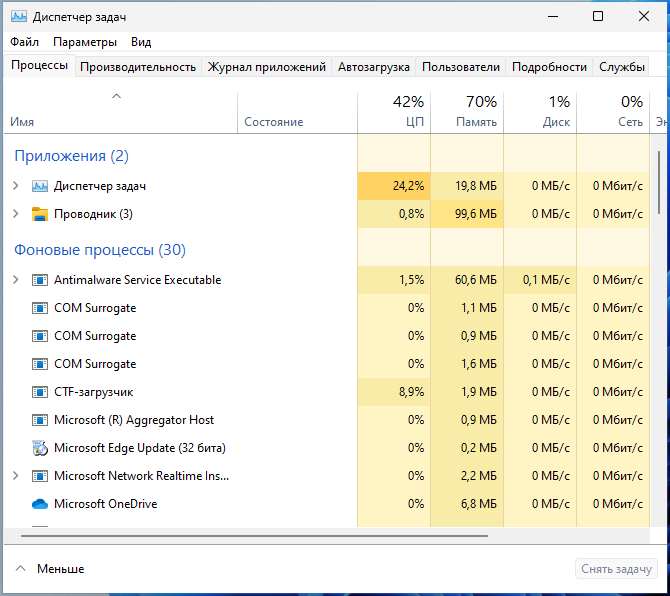Select the Проводник (3) row name
670x596 pixels.
tap(93, 214)
